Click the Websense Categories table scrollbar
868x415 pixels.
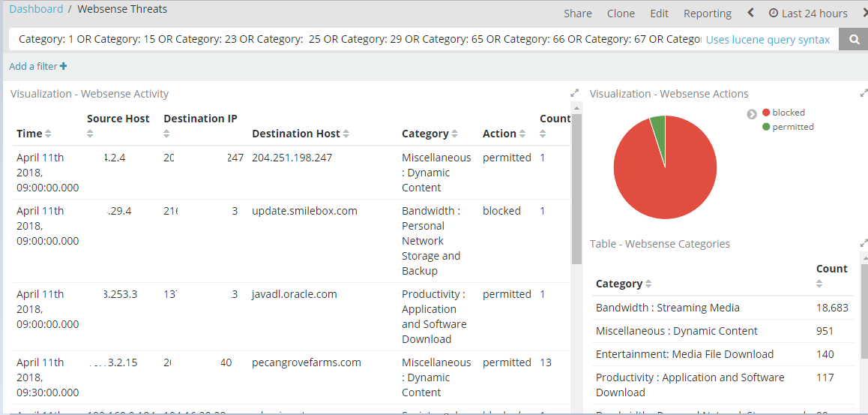[x=864, y=310]
